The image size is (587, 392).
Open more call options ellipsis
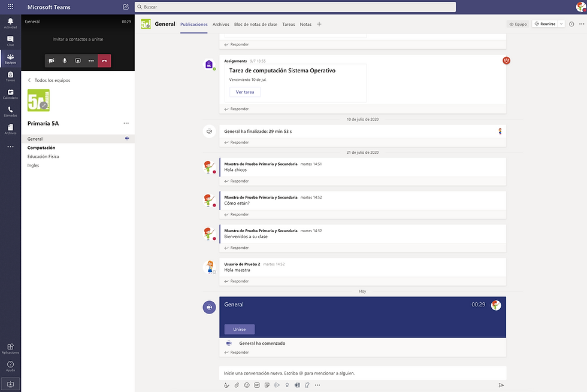coord(91,60)
